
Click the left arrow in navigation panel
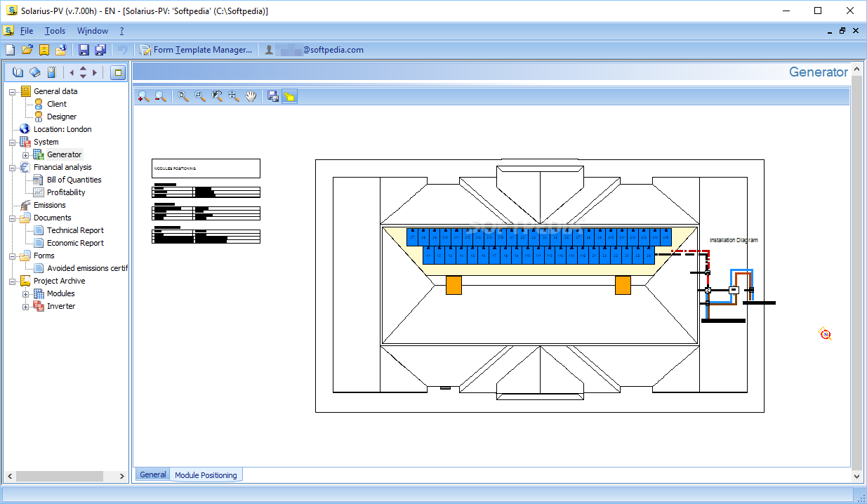(x=71, y=72)
